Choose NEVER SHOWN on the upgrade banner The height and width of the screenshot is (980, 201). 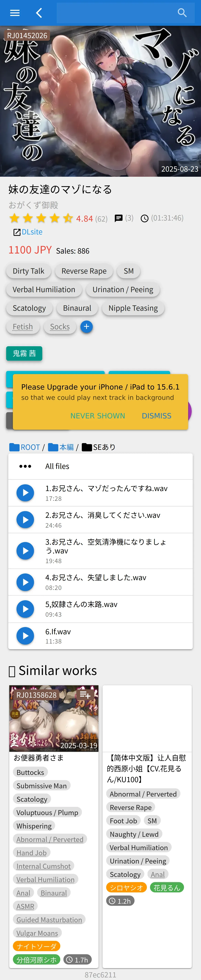click(97, 416)
